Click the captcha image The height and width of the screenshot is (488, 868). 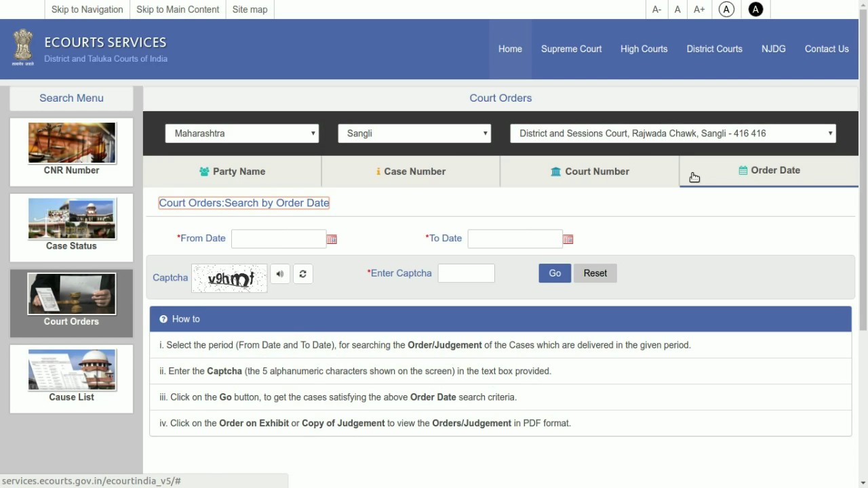click(x=229, y=278)
